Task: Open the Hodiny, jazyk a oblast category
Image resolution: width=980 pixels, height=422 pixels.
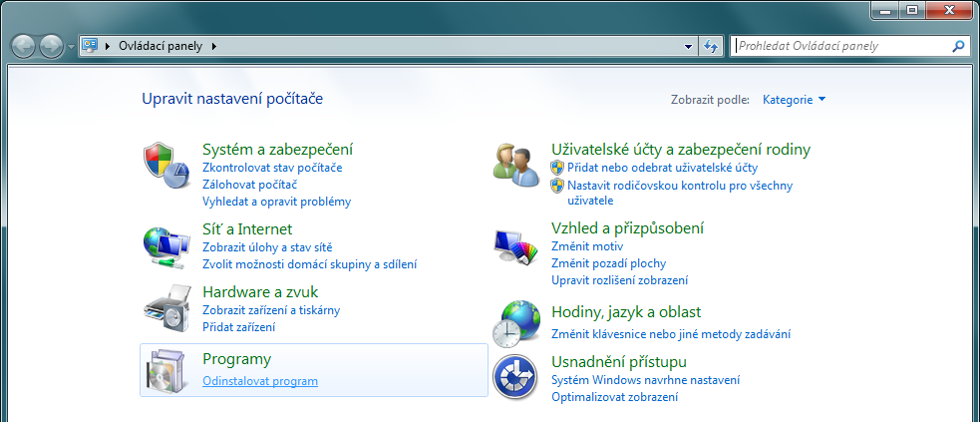Action: point(626,312)
